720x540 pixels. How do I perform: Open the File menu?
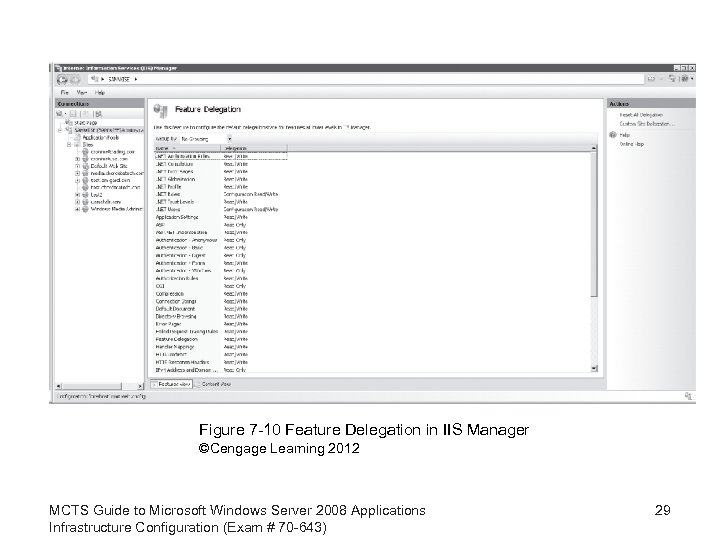pyautogui.click(x=65, y=92)
